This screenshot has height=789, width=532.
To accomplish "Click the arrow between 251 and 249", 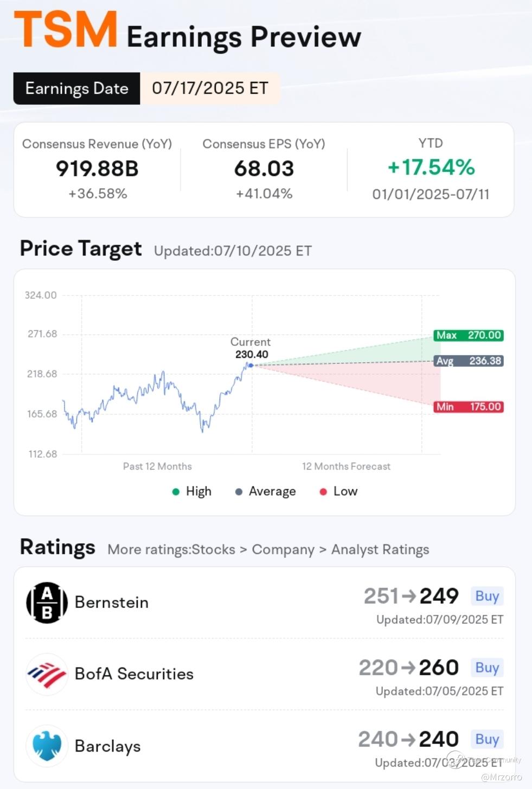I will click(x=409, y=596).
